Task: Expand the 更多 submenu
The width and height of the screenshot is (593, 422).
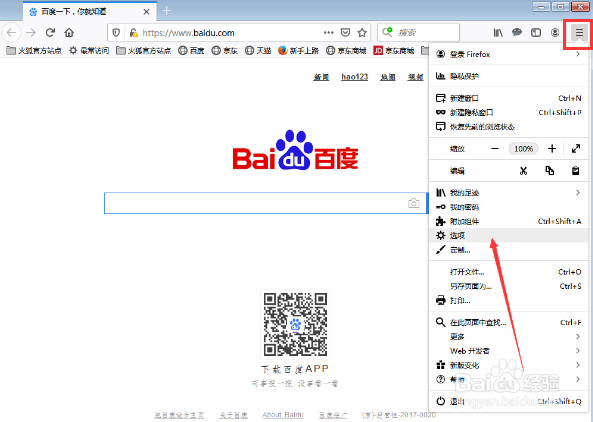Action: click(508, 337)
